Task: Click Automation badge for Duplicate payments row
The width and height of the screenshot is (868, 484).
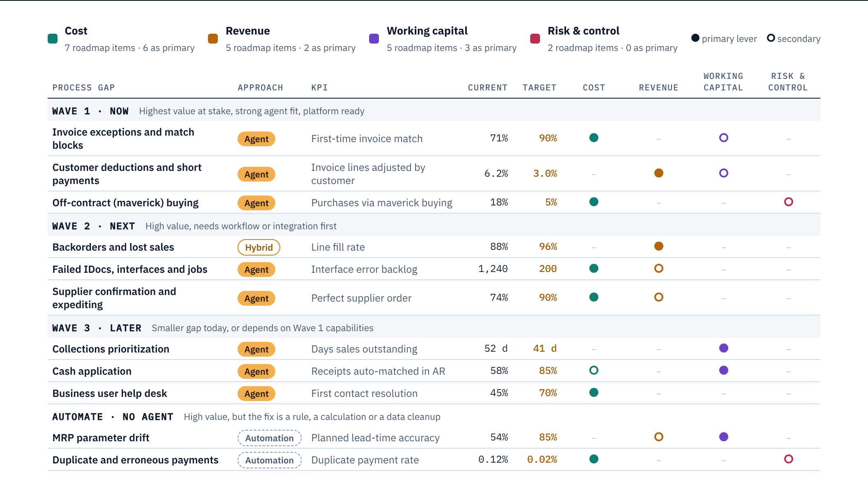Action: tap(270, 460)
